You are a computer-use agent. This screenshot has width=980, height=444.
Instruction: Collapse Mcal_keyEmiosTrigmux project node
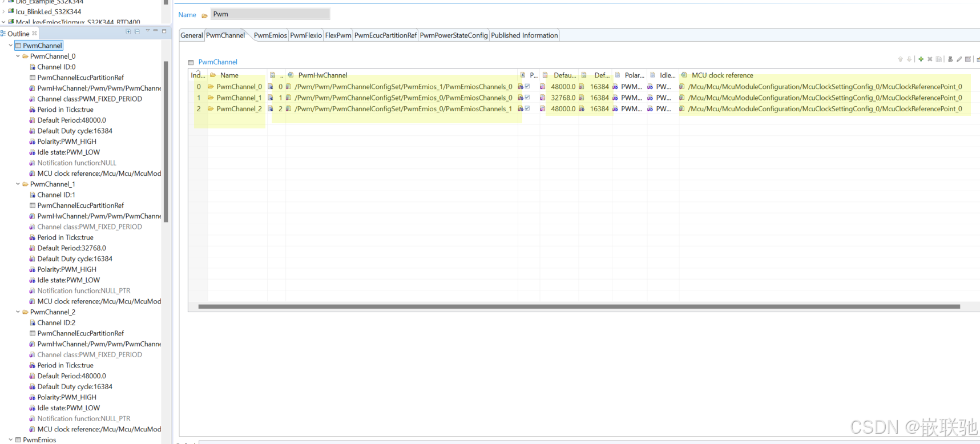point(3,22)
